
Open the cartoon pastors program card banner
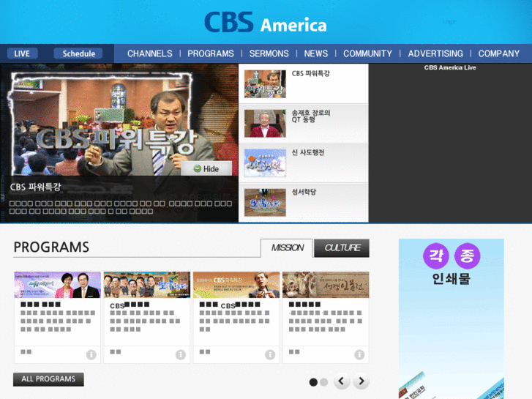point(147,285)
